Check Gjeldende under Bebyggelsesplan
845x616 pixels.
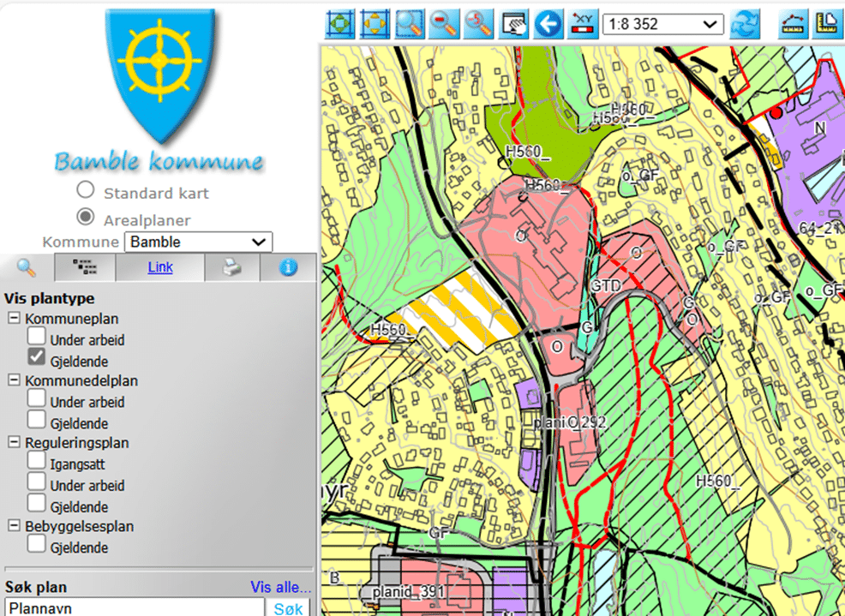[x=37, y=544]
